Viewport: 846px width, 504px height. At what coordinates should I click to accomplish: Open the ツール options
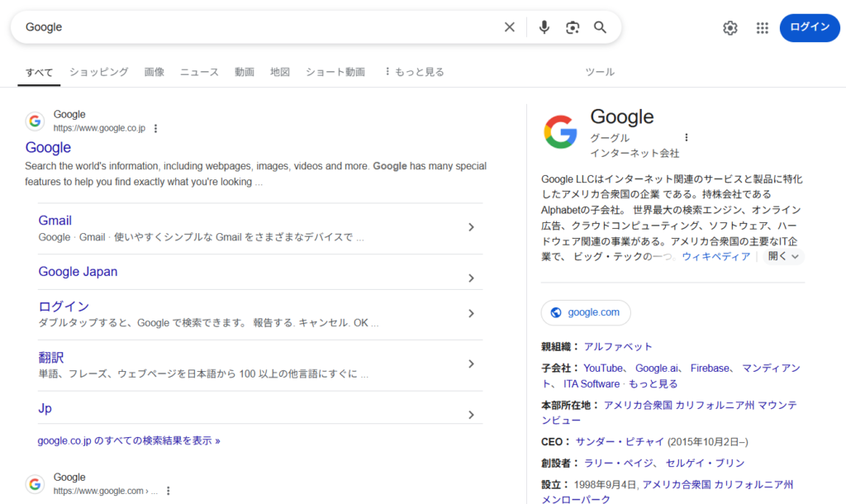click(600, 72)
